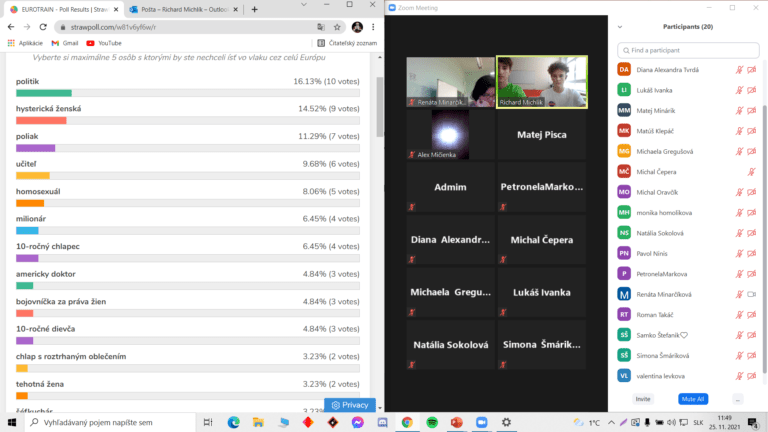Toggle mute icon for Michaela Gregušová
Screen dimensions: 768x432
(739, 151)
